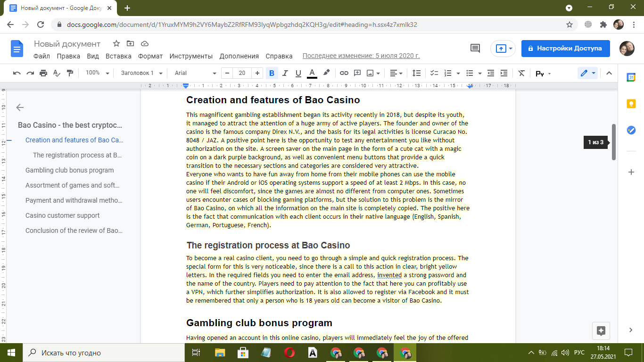Print the document with the printer icon
The image size is (644, 362).
43,73
